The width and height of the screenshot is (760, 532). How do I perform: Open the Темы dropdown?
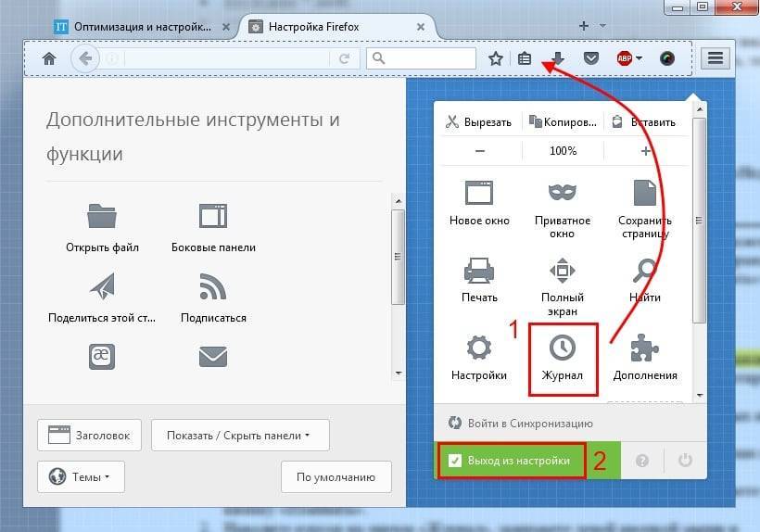click(81, 476)
